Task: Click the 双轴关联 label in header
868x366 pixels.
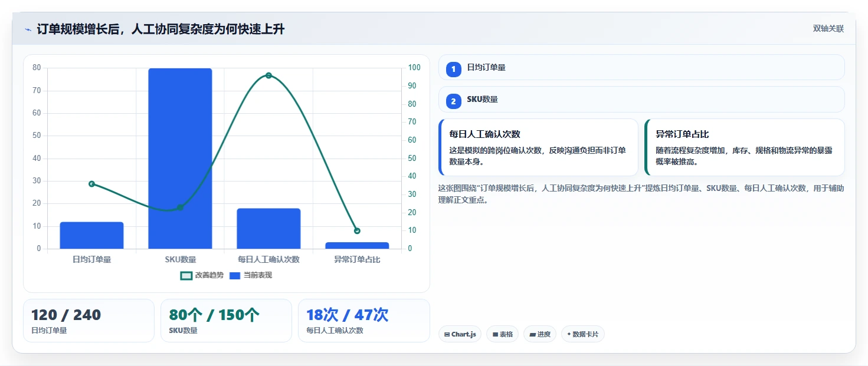Action: (828, 29)
